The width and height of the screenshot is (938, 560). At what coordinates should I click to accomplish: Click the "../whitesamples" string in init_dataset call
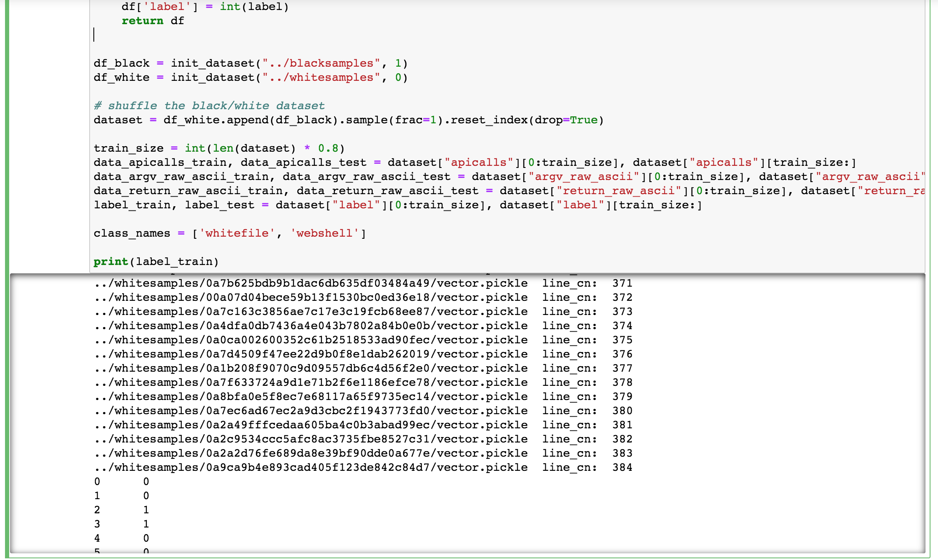(x=321, y=77)
